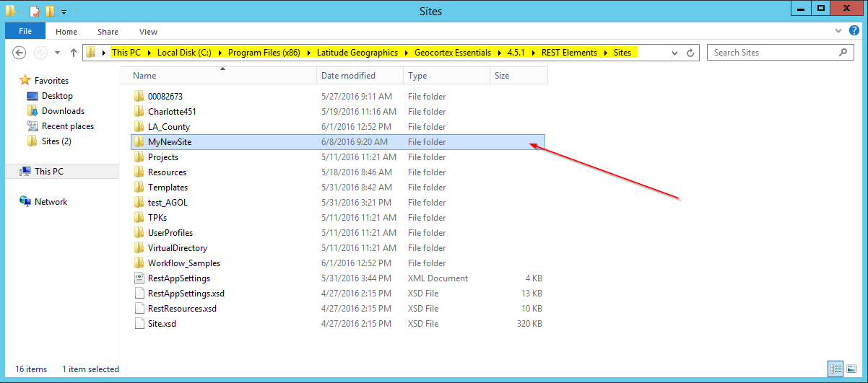Click New folder icon in quick access toolbar

pyautogui.click(x=50, y=12)
